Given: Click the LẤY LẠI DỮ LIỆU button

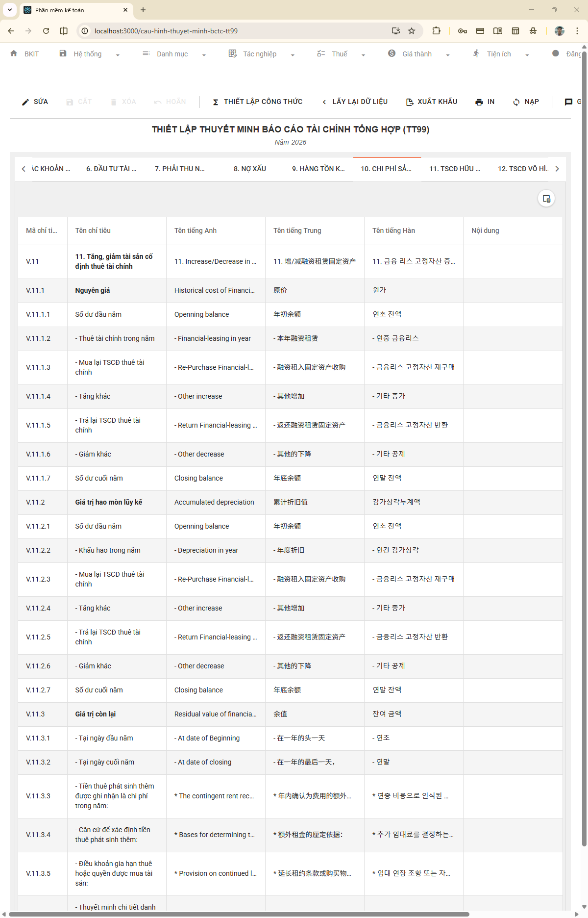Looking at the screenshot, I should pos(354,102).
